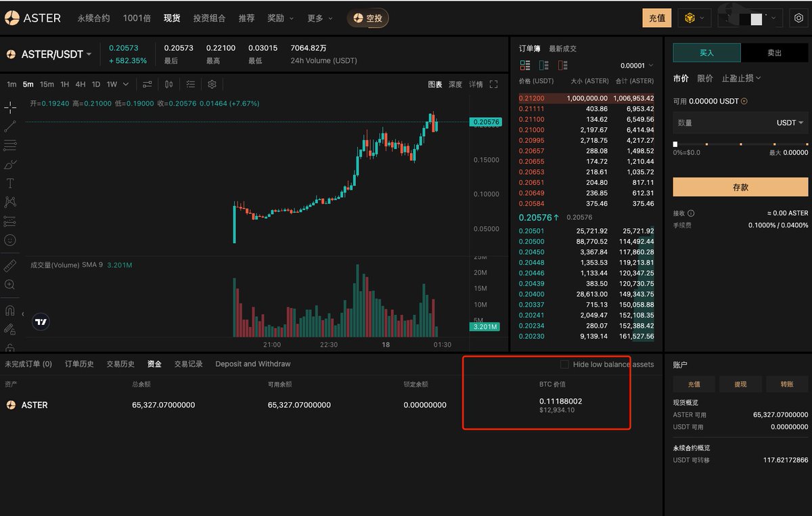Expand the 更多 more menu
This screenshot has width=812, height=516.
coord(319,18)
